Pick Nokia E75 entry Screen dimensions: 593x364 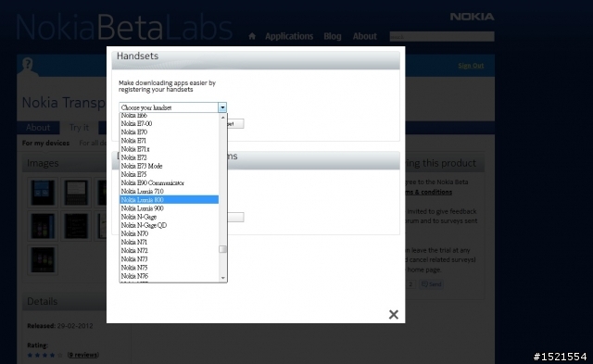[x=169, y=174]
